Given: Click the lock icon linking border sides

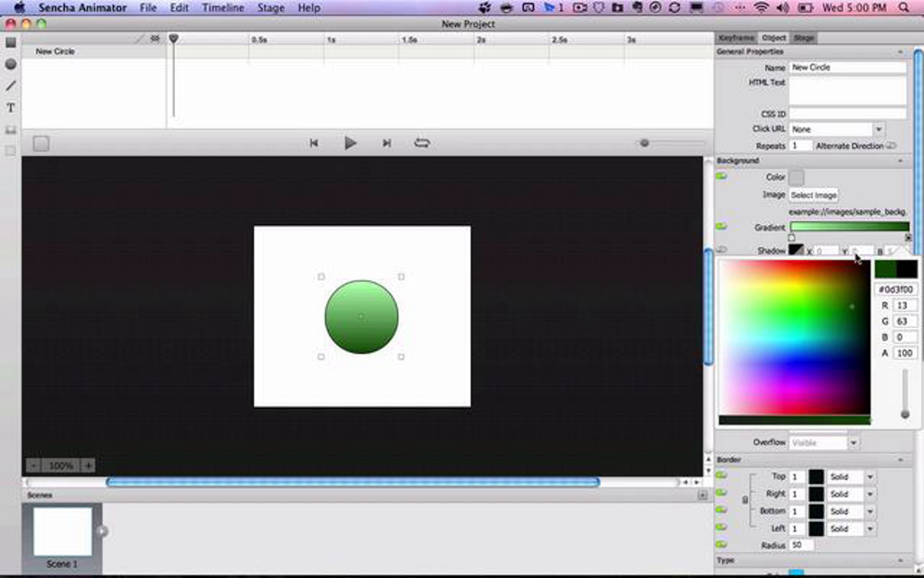Looking at the screenshot, I should coord(745,500).
